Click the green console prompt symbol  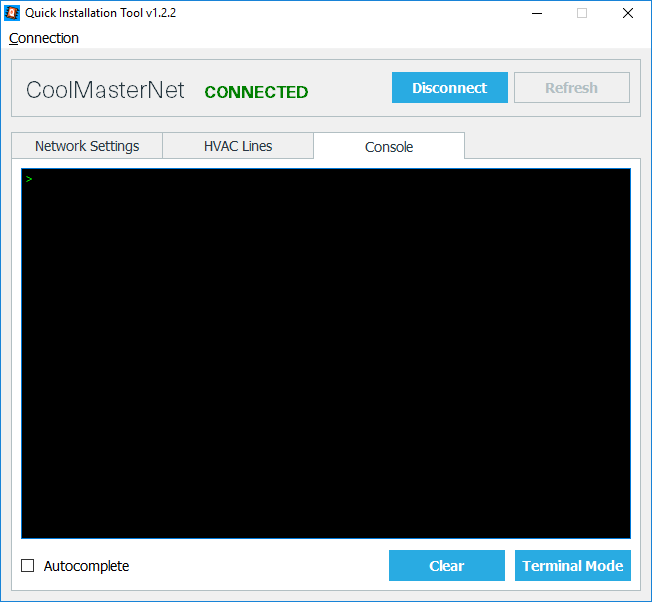pyautogui.click(x=29, y=179)
